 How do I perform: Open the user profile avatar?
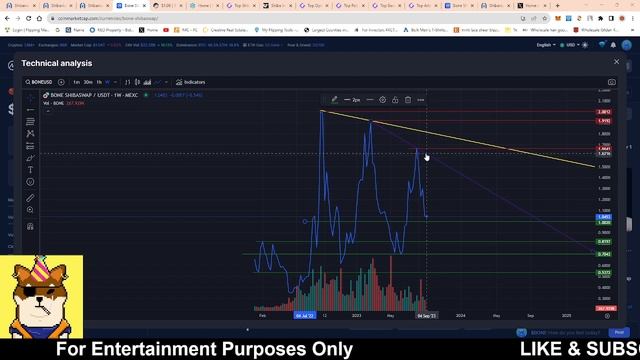pyautogui.click(x=627, y=45)
